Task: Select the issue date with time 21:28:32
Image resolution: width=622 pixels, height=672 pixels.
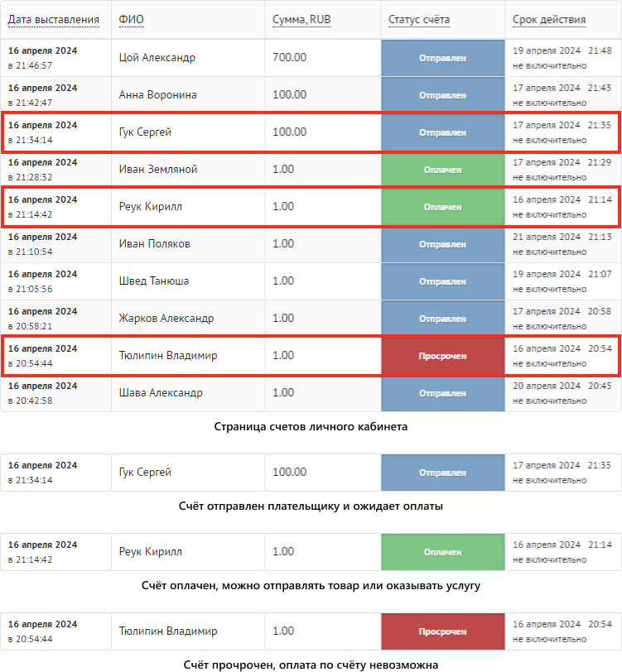Action: [42, 170]
